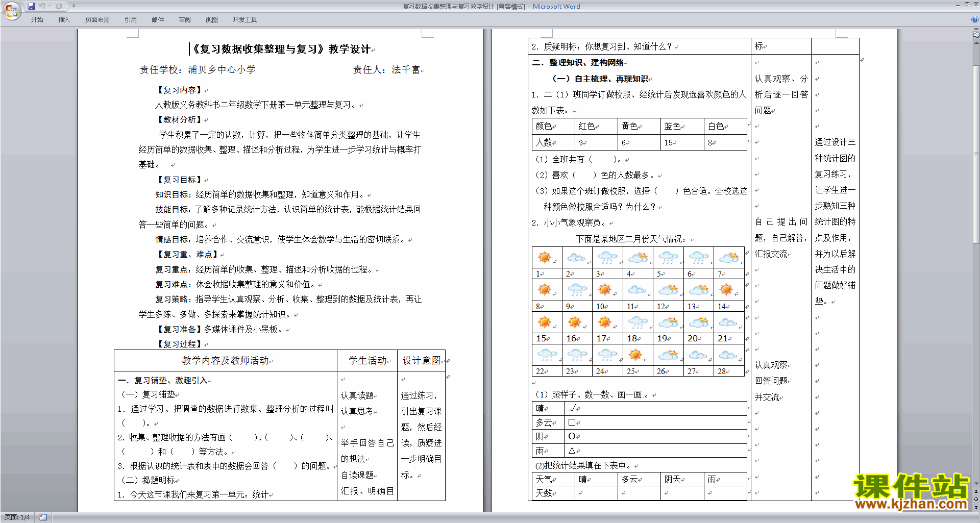Select the 审阅 ribbon tab
This screenshot has width=980, height=523.
click(185, 19)
